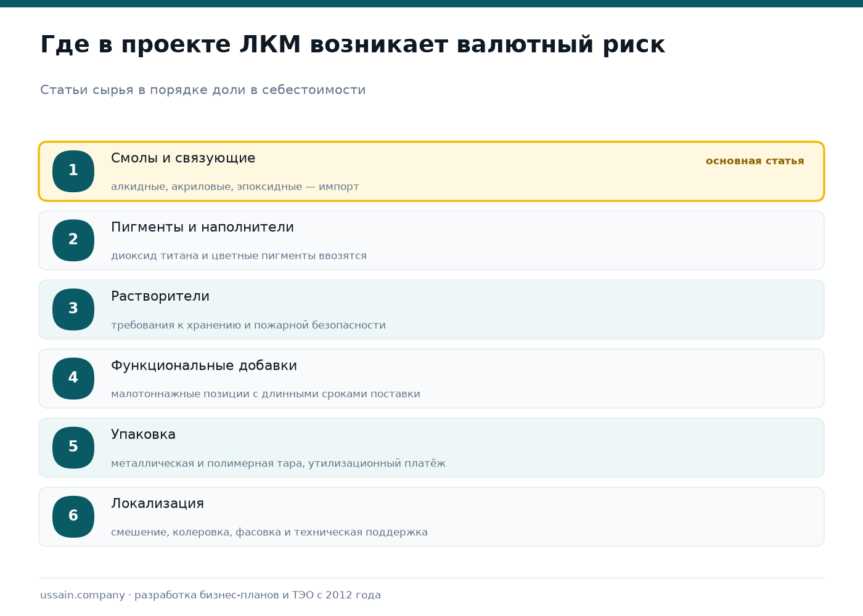863x616 pixels.
Task: Click the line "диоксид титана и цветные пигменты ввозятся"
Action: 239,256
